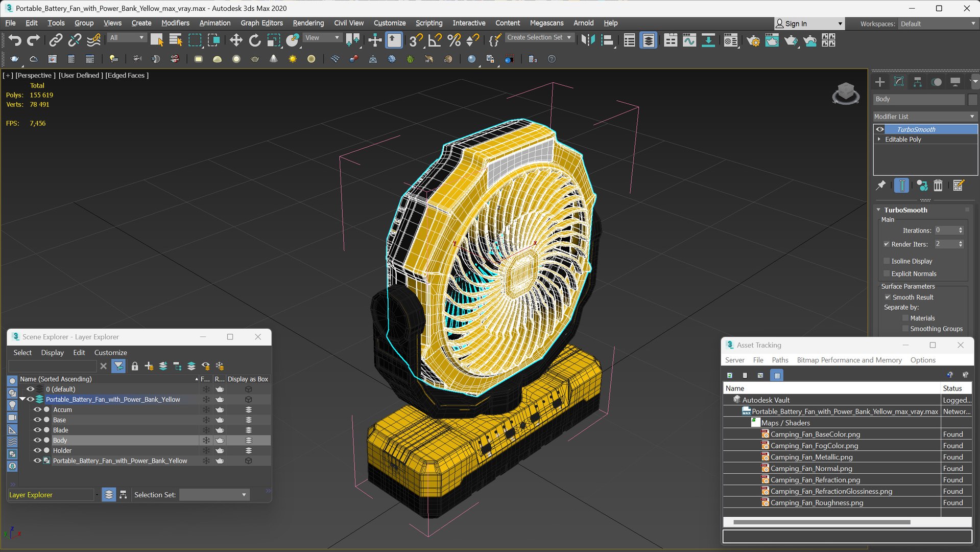
Task: Click the Pin Stack icon
Action: pyautogui.click(x=881, y=186)
